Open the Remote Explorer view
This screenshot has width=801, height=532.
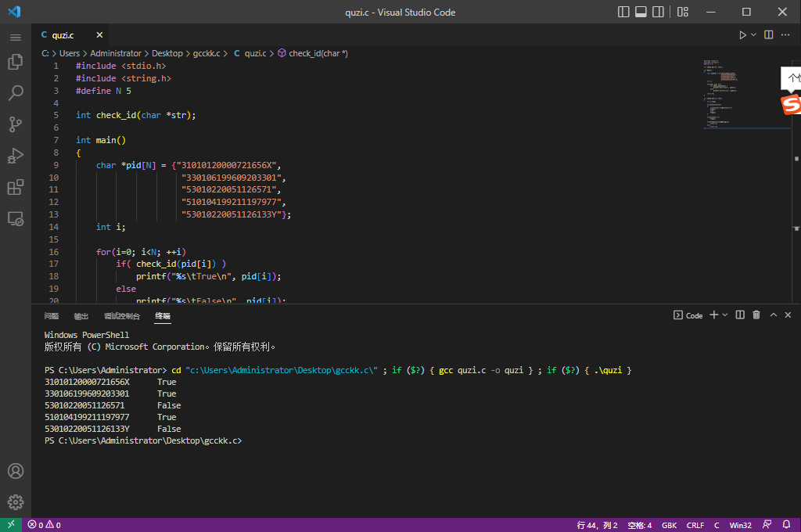16,218
